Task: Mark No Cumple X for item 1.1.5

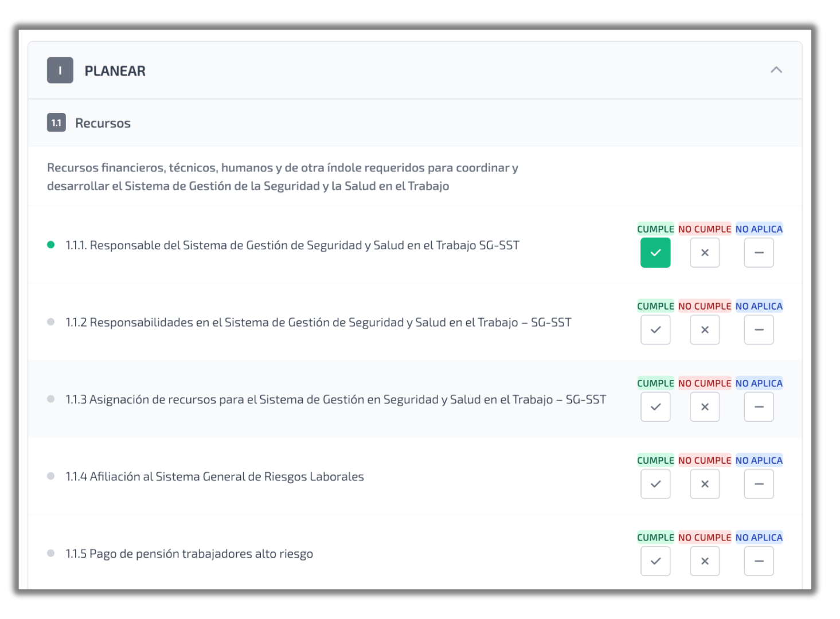Action: 705,561
